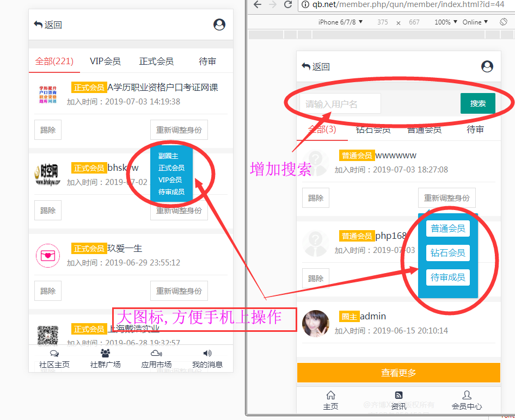
Task: Open the 100% zoom dropdown
Action: pos(446,22)
